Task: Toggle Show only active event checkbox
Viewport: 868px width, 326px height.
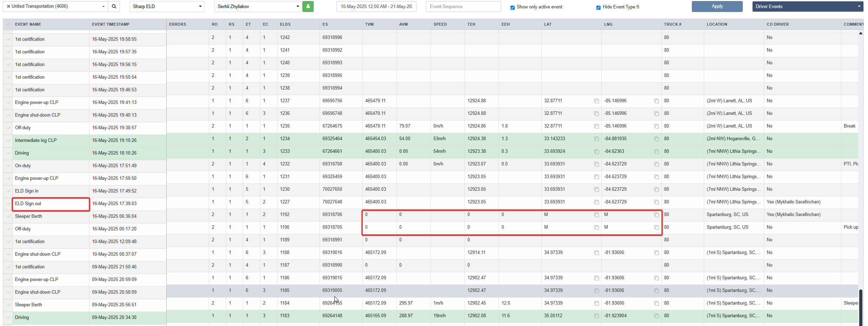Action: (x=513, y=7)
